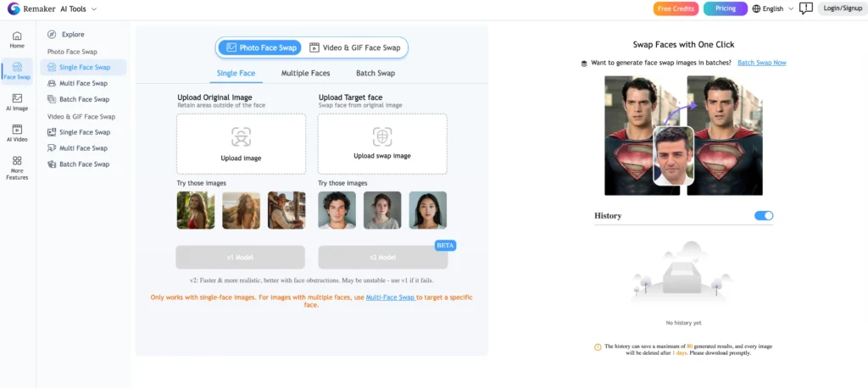868x388 pixels.
Task: Toggle the History switch off
Action: pos(764,216)
